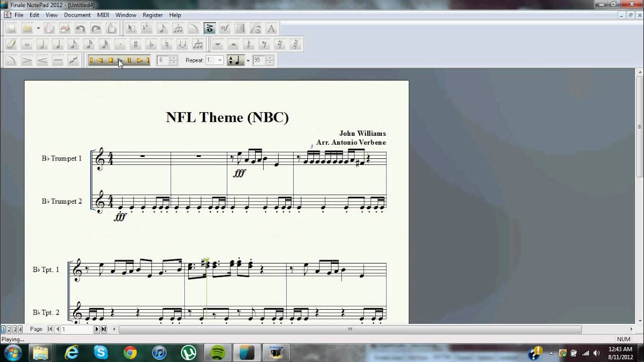Open the File menu
The height and width of the screenshot is (362, 644).
pos(19,15)
